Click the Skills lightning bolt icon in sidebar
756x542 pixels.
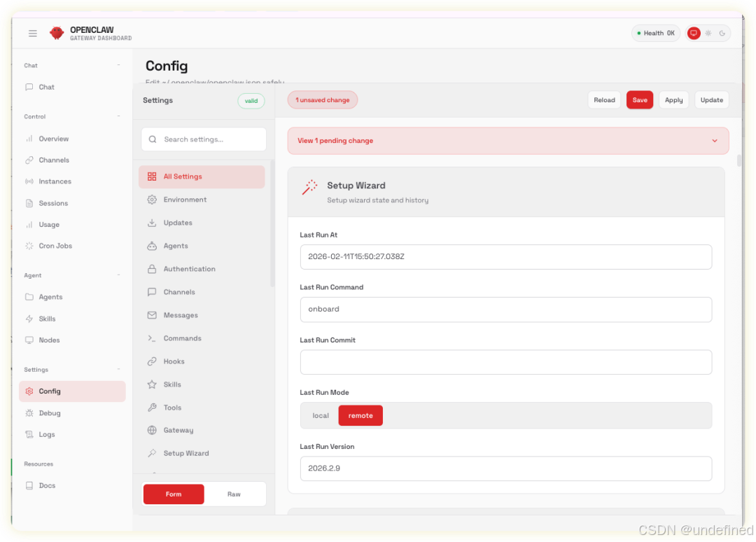tap(29, 319)
